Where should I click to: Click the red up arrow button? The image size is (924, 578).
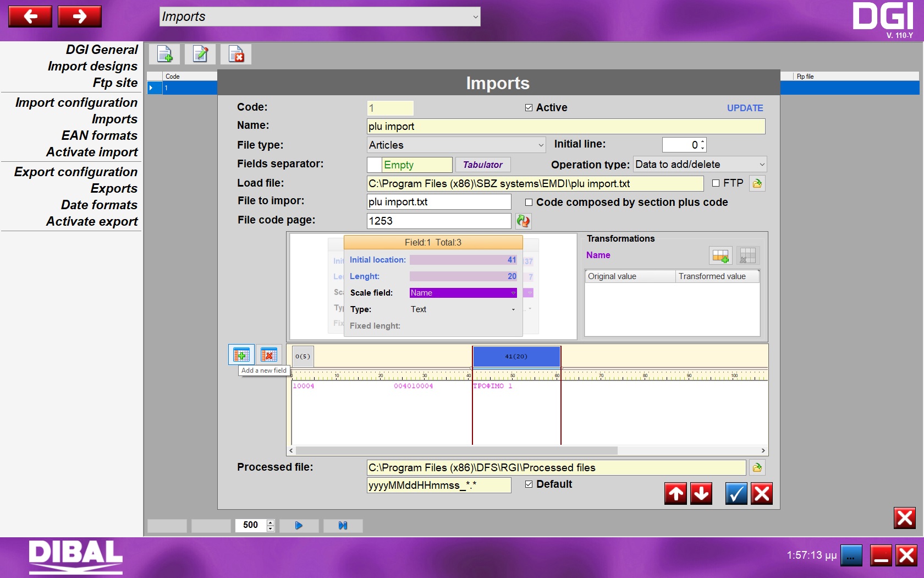(676, 494)
